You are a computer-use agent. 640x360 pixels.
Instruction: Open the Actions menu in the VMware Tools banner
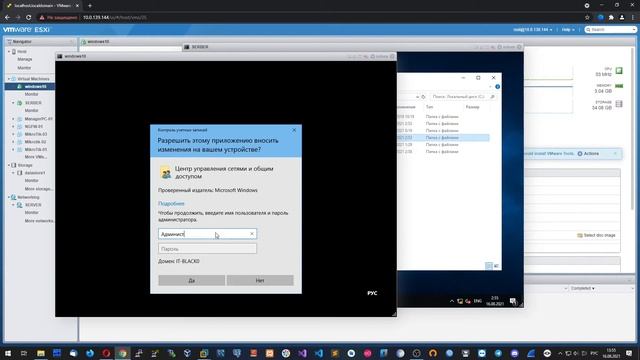click(588, 153)
